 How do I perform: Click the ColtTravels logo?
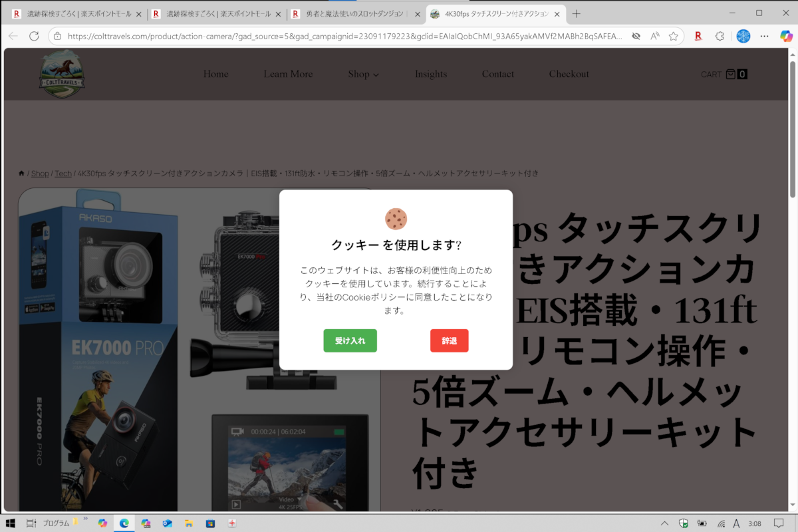pyautogui.click(x=61, y=74)
